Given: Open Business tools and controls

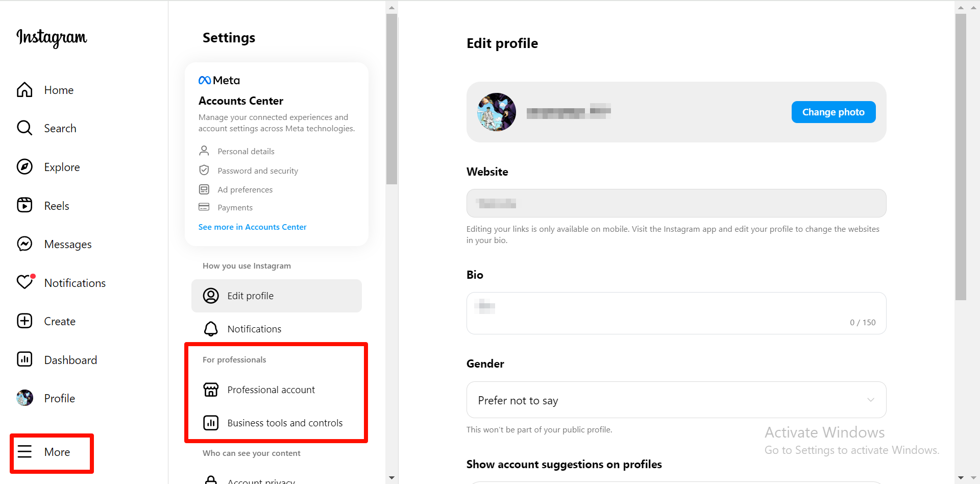Looking at the screenshot, I should (x=284, y=423).
